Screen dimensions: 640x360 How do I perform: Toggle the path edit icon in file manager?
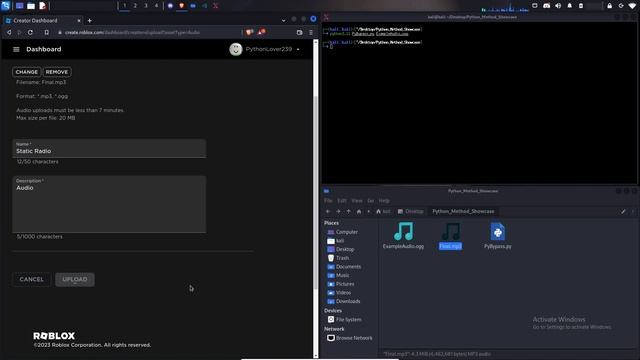pos(623,211)
